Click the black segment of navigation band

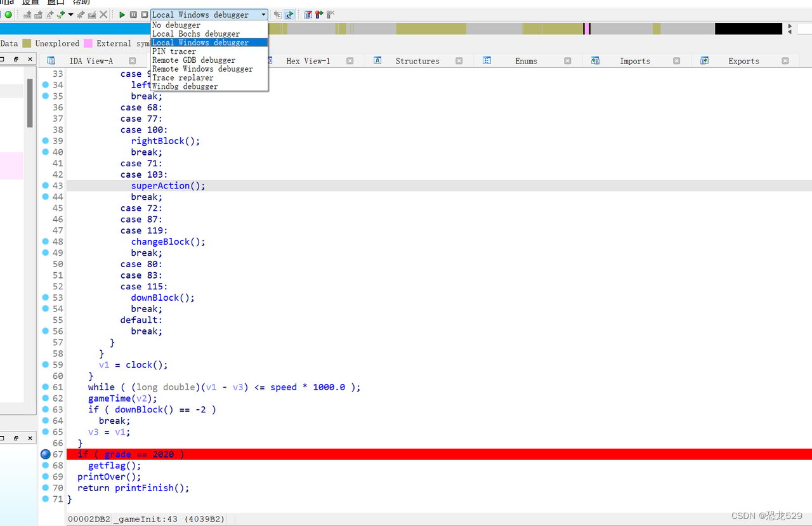point(749,29)
